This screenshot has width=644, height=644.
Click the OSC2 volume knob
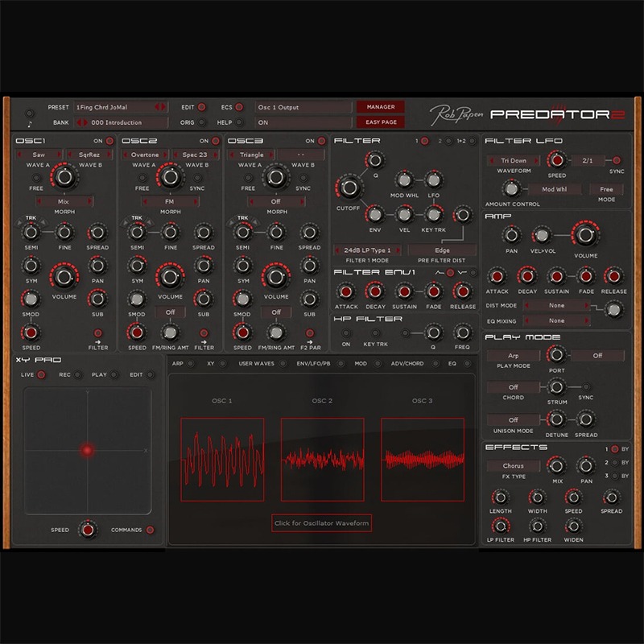pyautogui.click(x=170, y=277)
